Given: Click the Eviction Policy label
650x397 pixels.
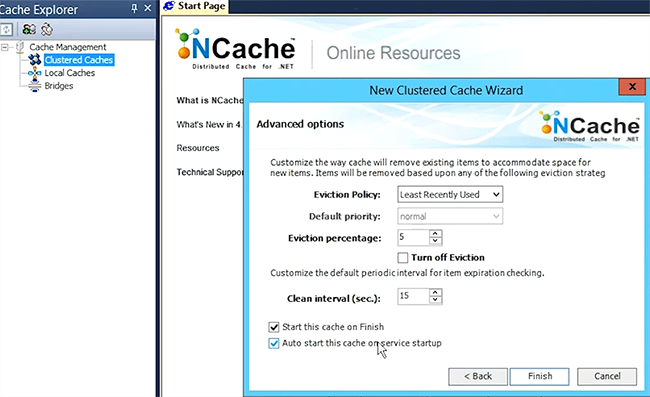Looking at the screenshot, I should [347, 195].
